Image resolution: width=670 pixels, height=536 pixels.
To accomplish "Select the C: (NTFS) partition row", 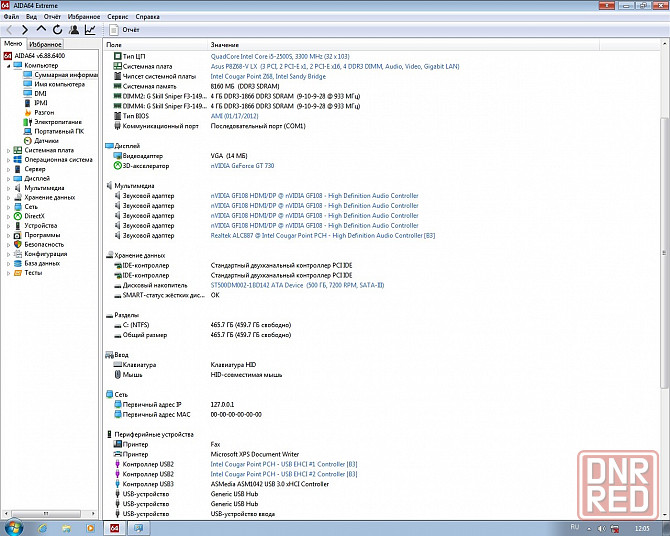I will pyautogui.click(x=202, y=325).
